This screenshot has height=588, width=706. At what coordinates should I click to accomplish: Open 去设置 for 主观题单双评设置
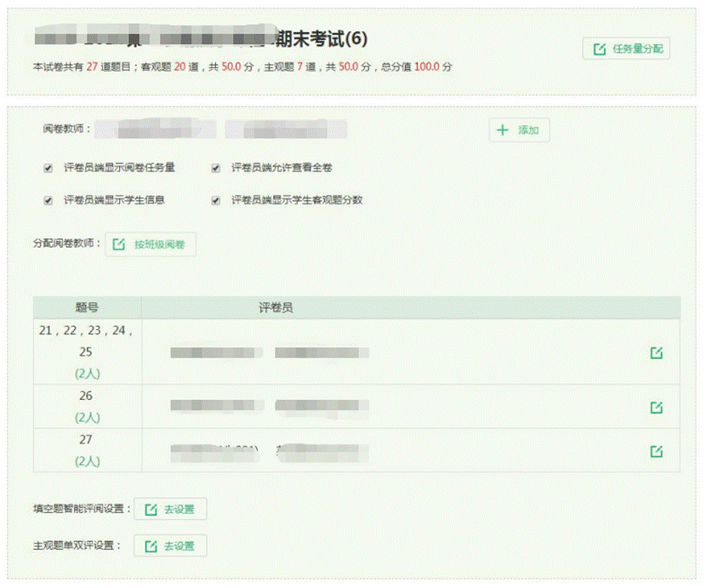[x=170, y=546]
